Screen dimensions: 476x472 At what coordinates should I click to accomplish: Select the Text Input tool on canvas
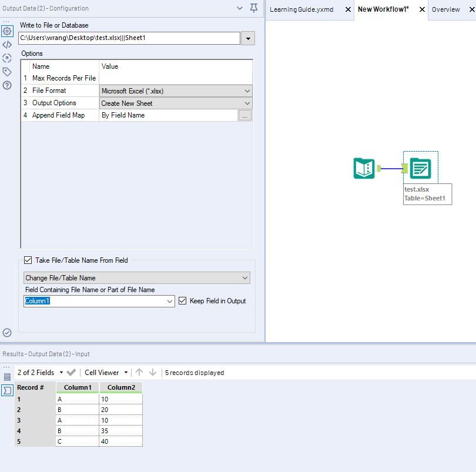click(364, 168)
